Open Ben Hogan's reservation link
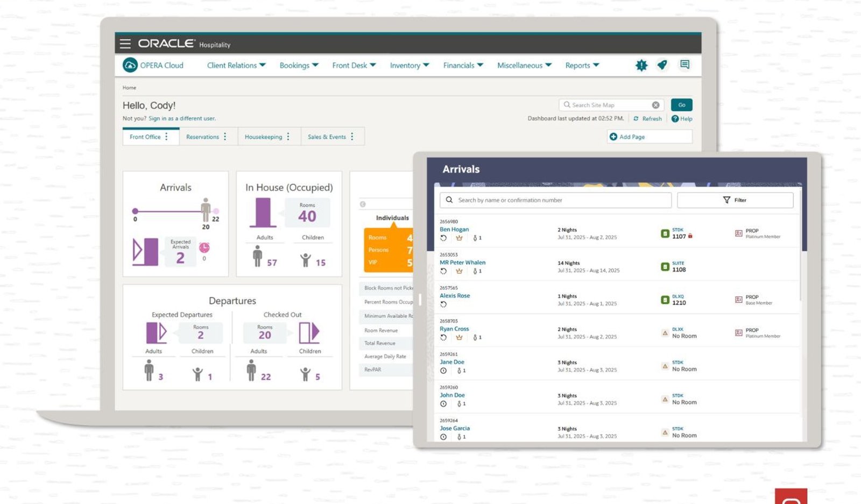 (454, 229)
